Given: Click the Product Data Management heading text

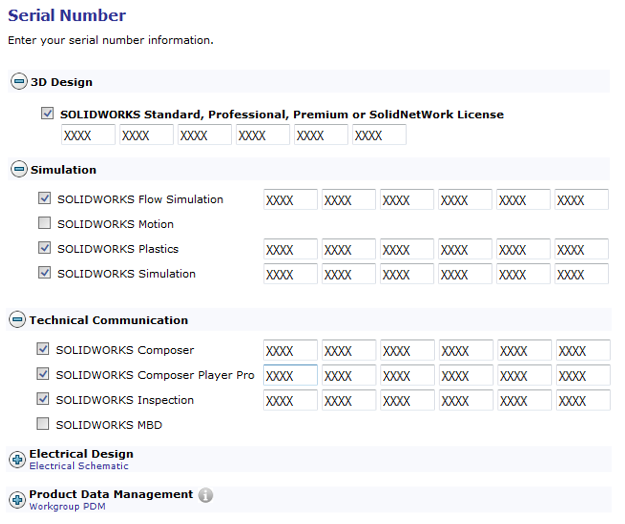Looking at the screenshot, I should (x=111, y=494).
